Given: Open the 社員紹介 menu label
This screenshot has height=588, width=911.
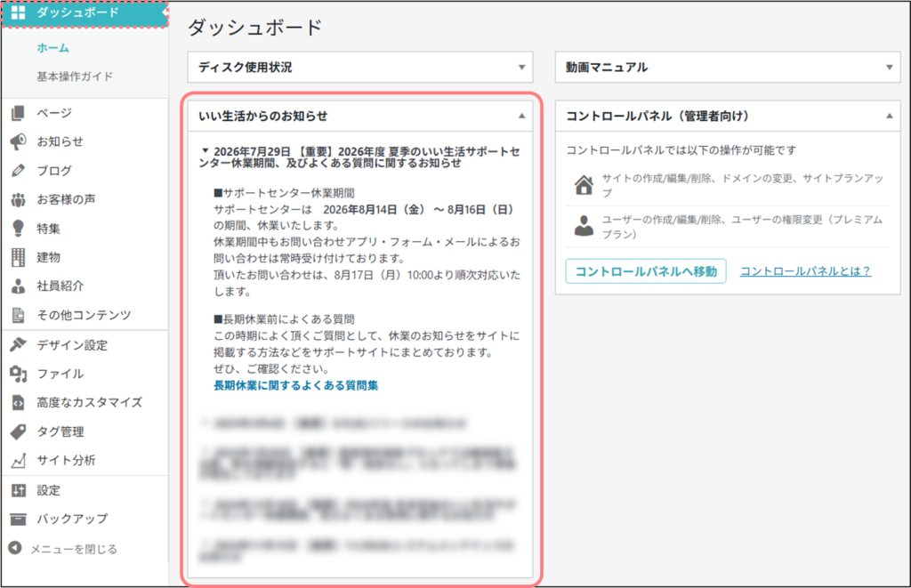Looking at the screenshot, I should point(60,286).
